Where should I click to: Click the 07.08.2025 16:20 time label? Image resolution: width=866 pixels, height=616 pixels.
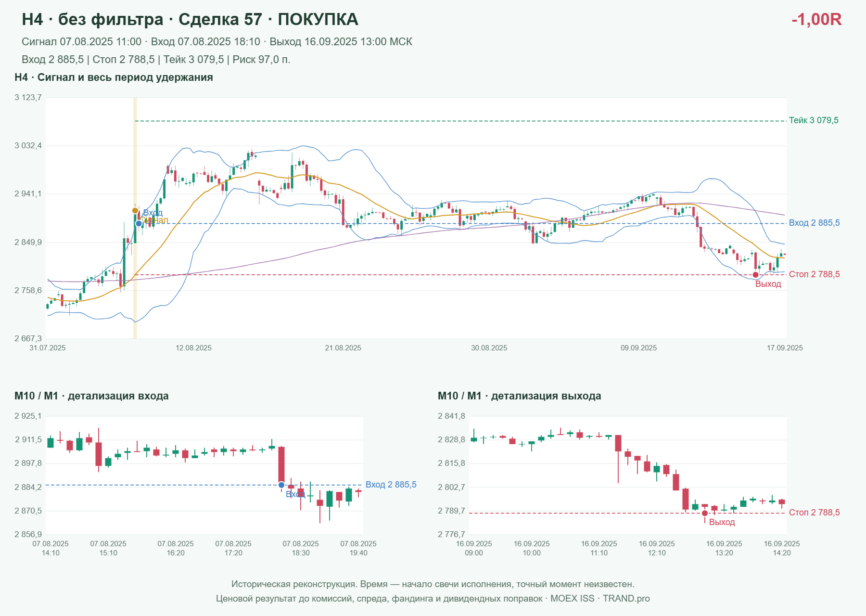tap(176, 548)
